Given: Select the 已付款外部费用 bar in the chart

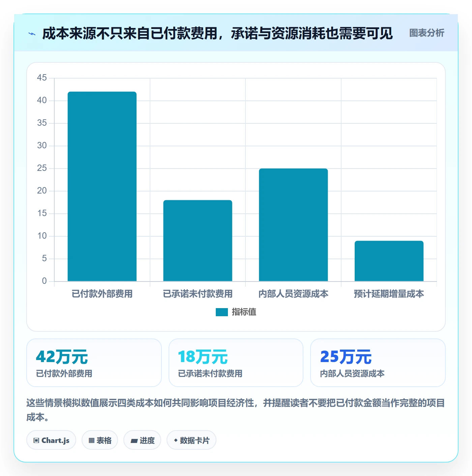Looking at the screenshot, I should coord(102,186).
